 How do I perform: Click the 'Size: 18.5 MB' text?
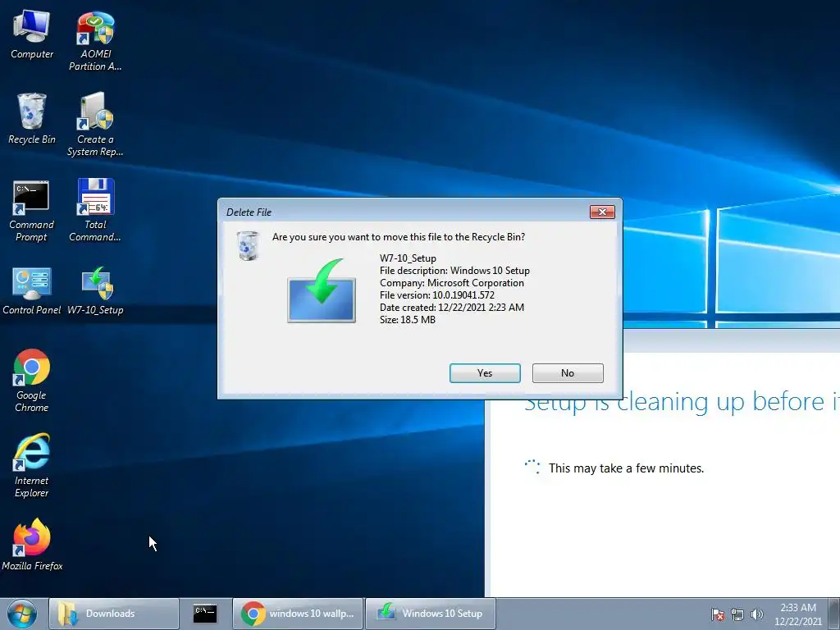tap(407, 320)
